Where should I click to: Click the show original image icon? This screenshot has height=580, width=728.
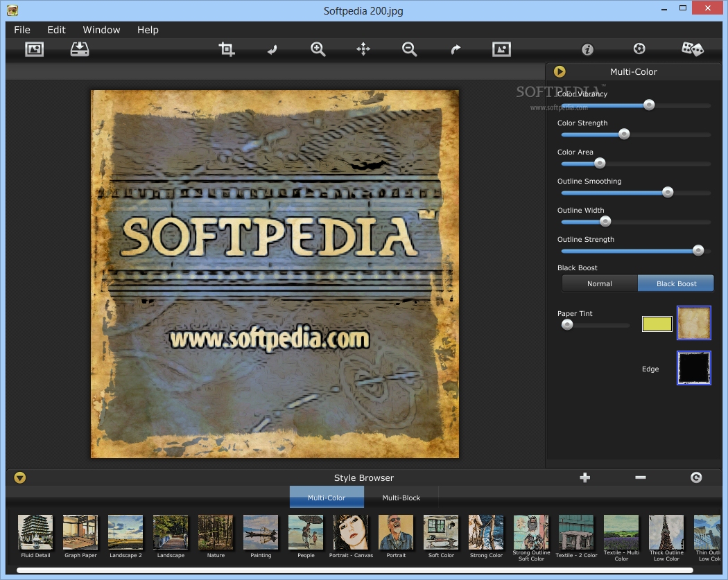click(501, 49)
